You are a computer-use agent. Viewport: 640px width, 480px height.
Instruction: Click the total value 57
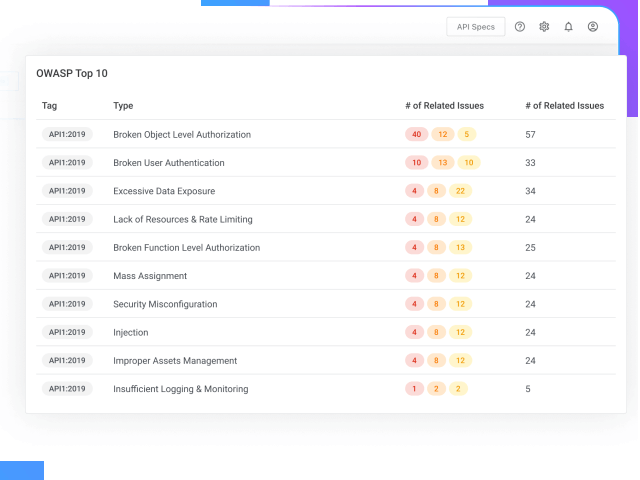[530, 135]
